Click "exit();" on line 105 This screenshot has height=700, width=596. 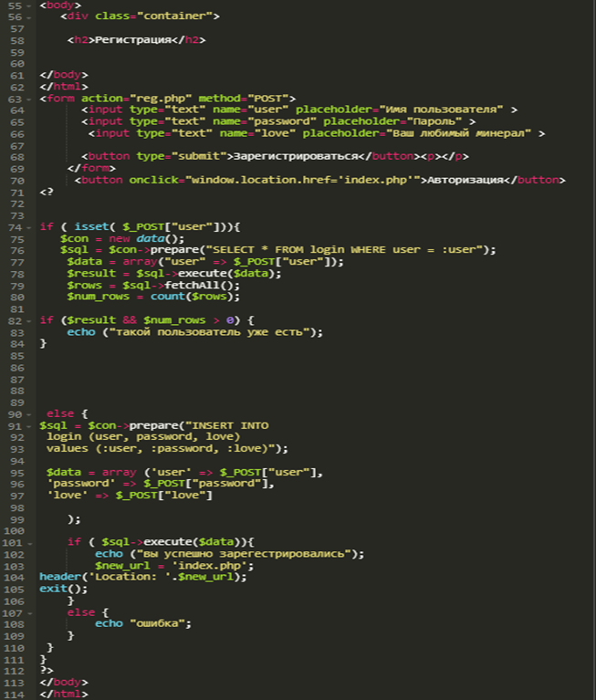pyautogui.click(x=64, y=589)
